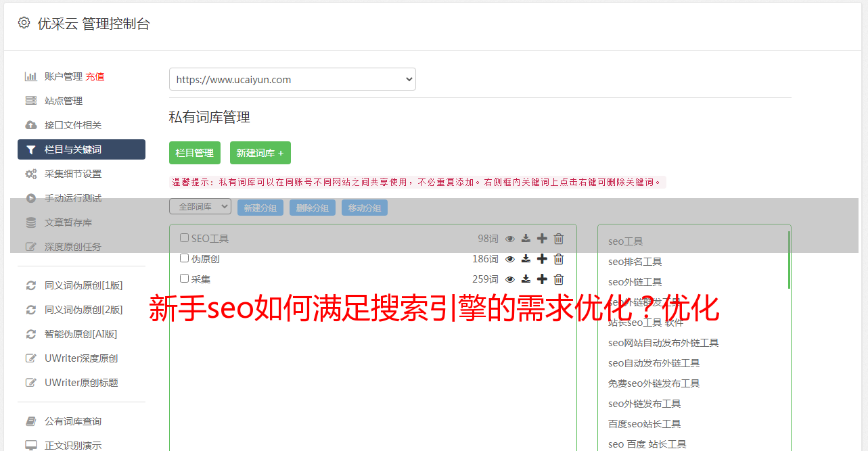Check the SEO工具 checkbox

184,238
